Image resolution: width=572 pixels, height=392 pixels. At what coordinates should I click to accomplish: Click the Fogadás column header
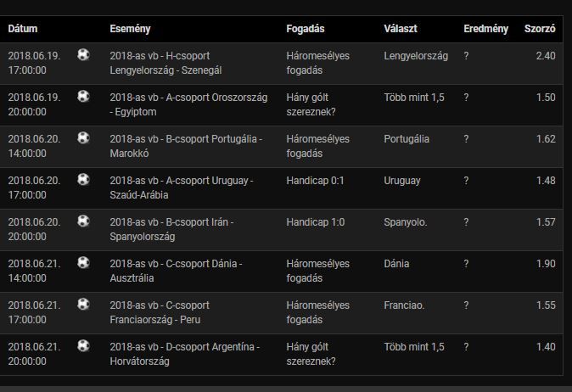[x=306, y=29]
